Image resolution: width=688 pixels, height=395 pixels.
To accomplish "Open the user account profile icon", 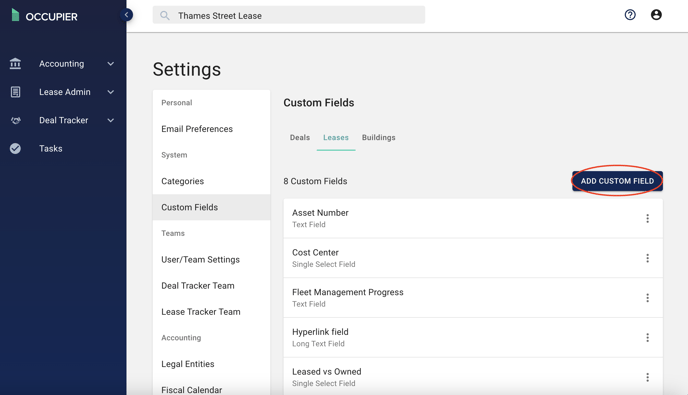I will click(656, 15).
